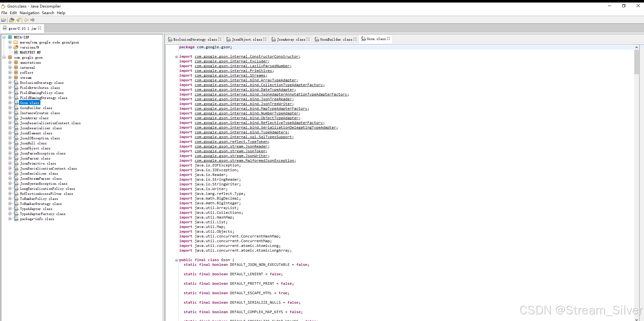644x321 pixels.
Task: Click the editor scrollbar up arrow
Action: 636,47
